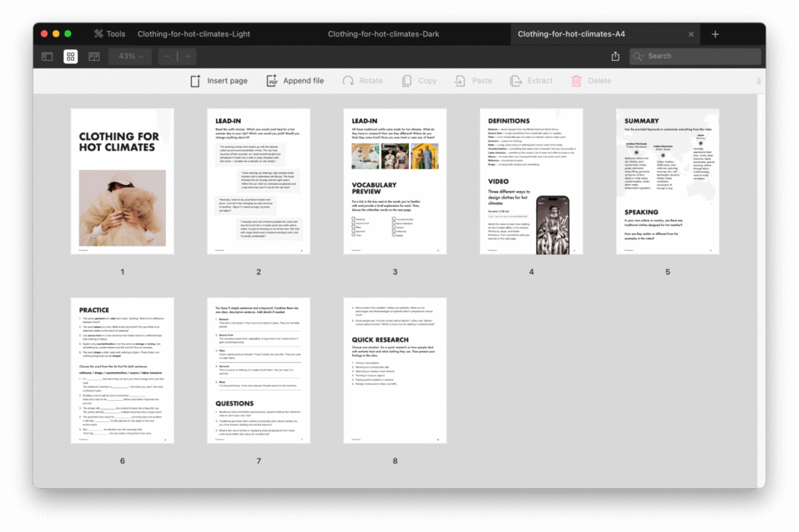Click the Extract pages icon
The height and width of the screenshot is (532, 799).
click(516, 80)
